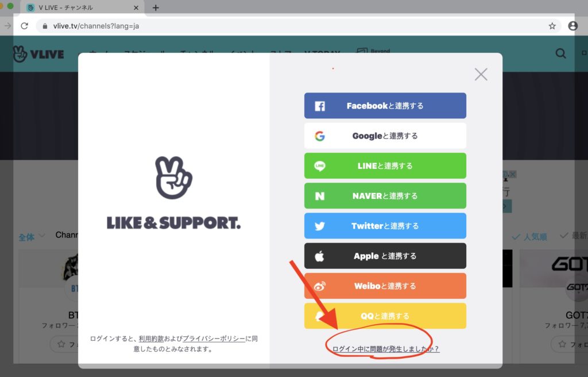View site lock security info
588x377 pixels.
click(45, 26)
